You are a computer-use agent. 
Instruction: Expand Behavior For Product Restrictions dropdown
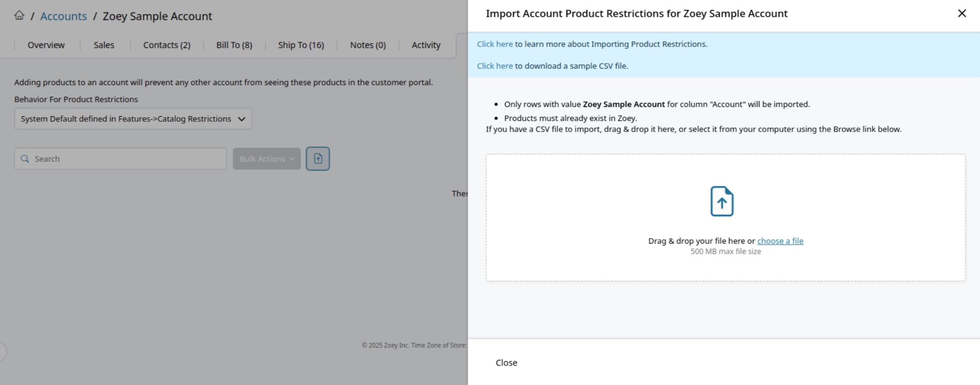(133, 119)
